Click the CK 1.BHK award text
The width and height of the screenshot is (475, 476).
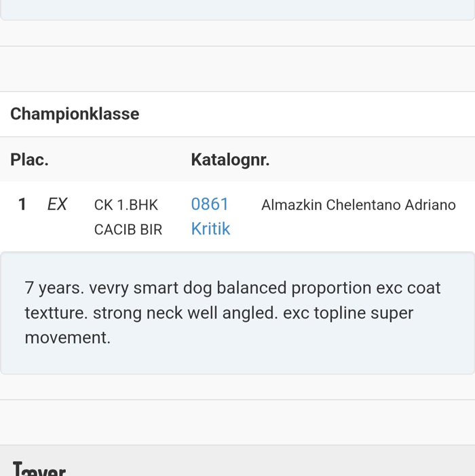pyautogui.click(x=126, y=205)
